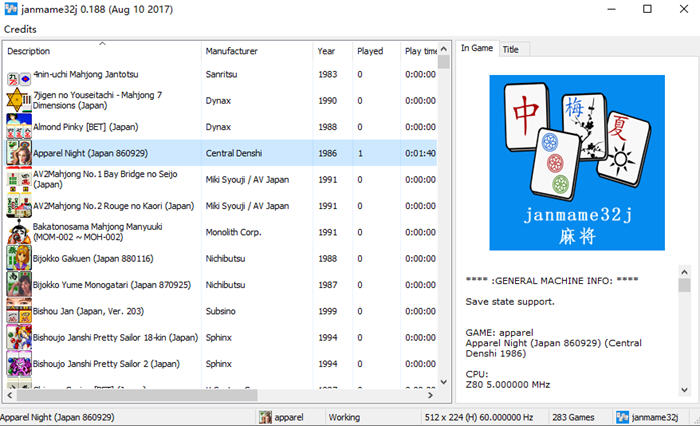This screenshot has width=700, height=426.
Task: Click the Working status in status bar
Action: [x=344, y=418]
